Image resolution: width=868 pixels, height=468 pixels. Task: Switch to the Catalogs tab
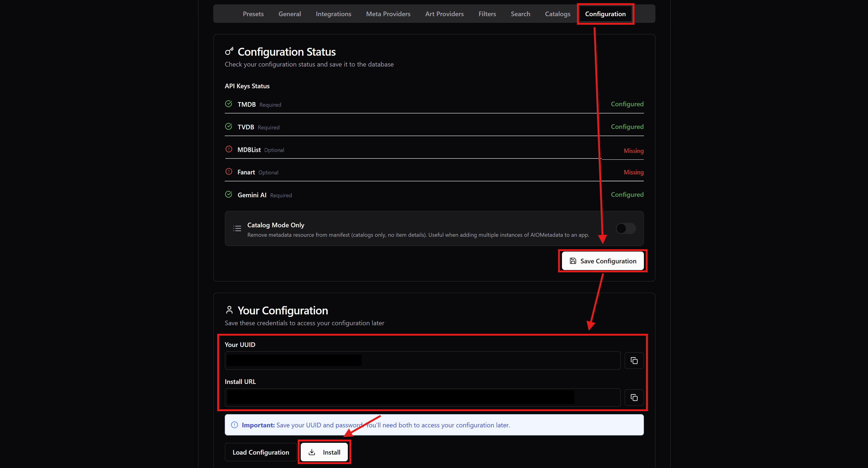click(557, 14)
